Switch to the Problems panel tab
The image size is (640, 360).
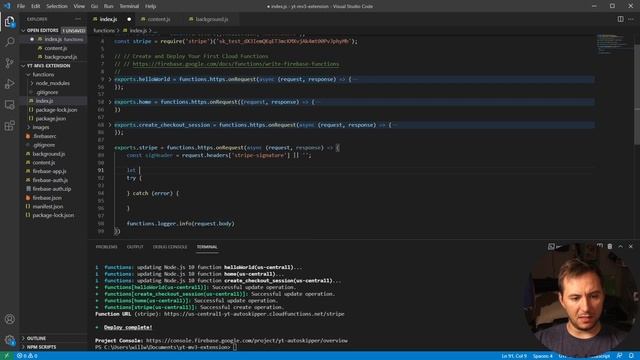pos(107,247)
